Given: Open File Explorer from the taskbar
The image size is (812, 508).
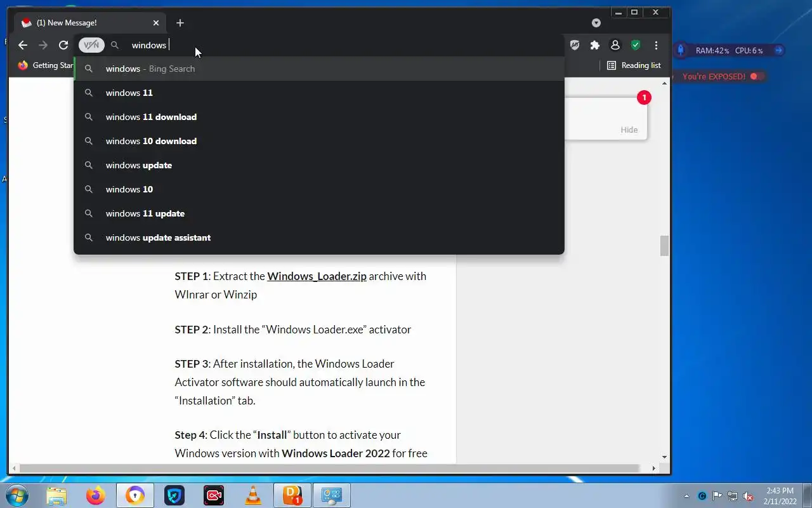Looking at the screenshot, I should pos(56,495).
